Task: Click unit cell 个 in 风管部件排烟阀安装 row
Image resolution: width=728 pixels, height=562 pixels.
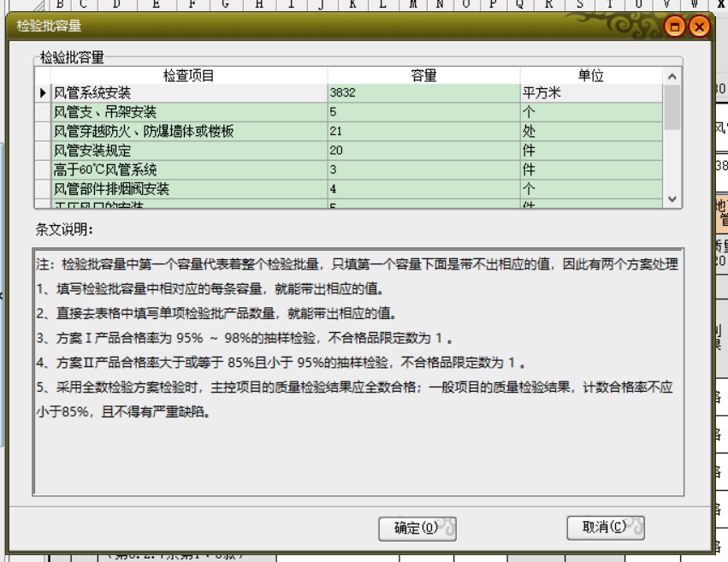Action: 591,189
